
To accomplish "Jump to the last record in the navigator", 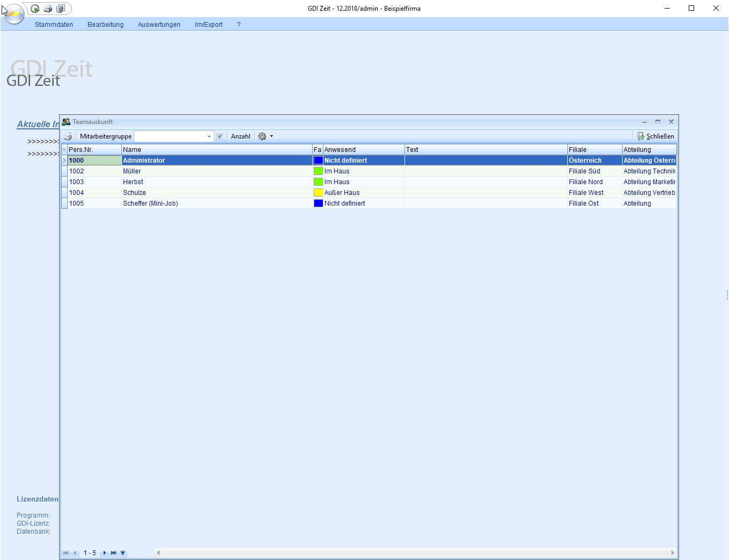I will coord(113,553).
